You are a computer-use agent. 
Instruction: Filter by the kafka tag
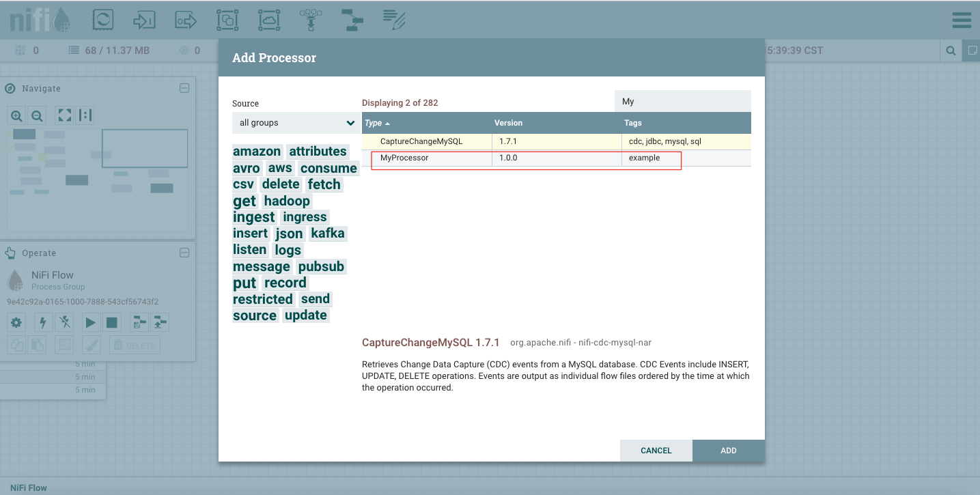tap(328, 234)
